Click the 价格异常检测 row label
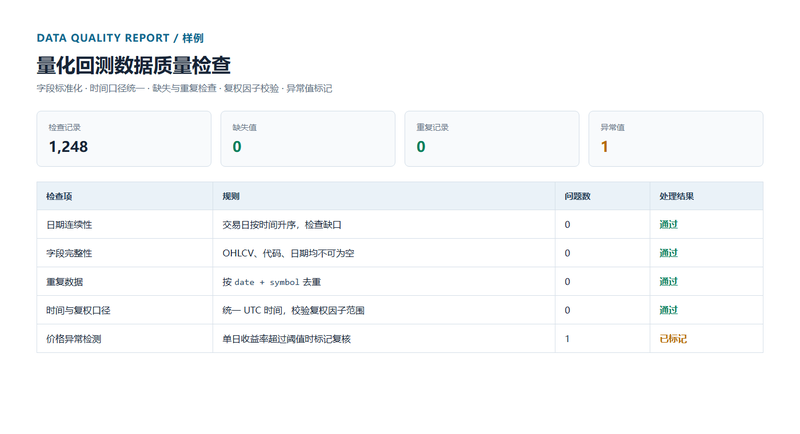This screenshot has height=434, width=800. (73, 339)
